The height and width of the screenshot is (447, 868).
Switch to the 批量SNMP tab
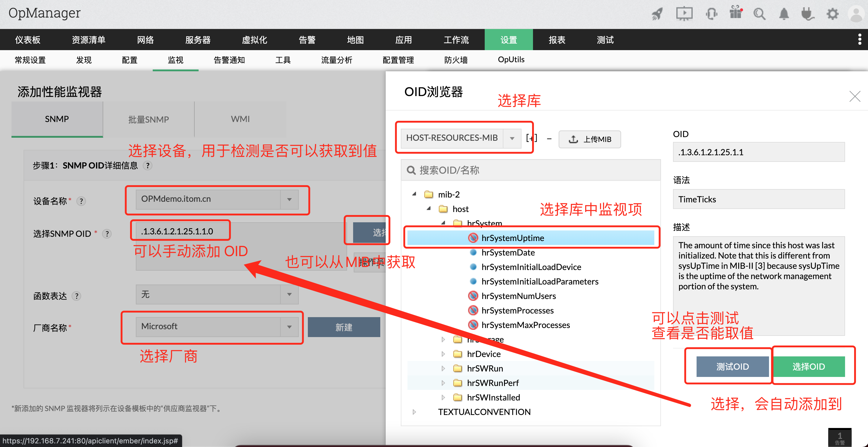click(148, 119)
